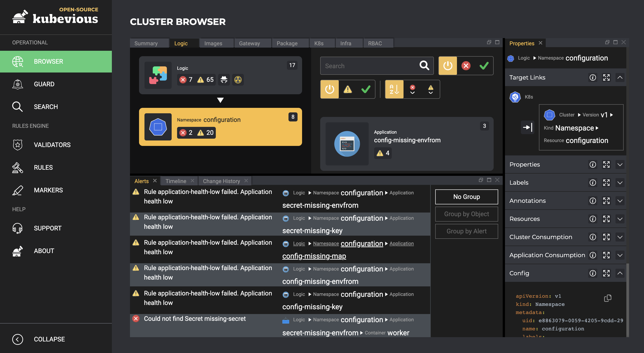Open the secret-missing-key alert target
This screenshot has height=353, width=644.
click(x=312, y=231)
